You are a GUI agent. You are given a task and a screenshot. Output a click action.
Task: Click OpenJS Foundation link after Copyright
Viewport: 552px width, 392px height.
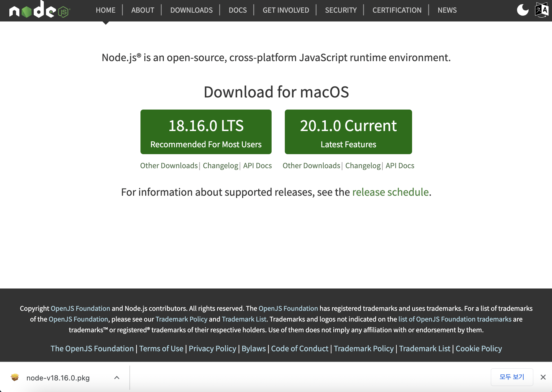point(80,308)
